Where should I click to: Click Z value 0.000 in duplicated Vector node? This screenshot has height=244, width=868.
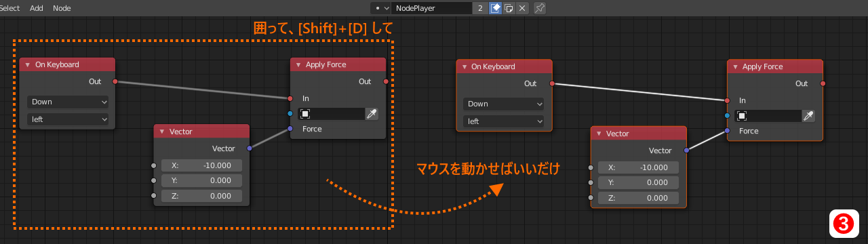pyautogui.click(x=638, y=198)
